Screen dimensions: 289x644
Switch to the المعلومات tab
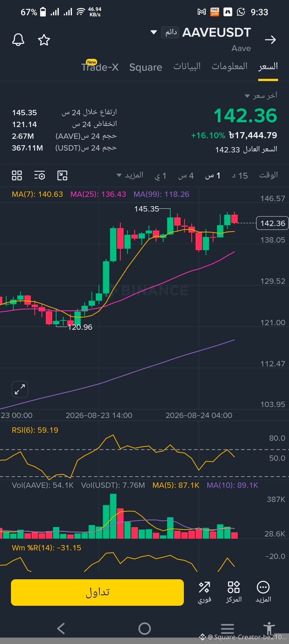tap(230, 66)
